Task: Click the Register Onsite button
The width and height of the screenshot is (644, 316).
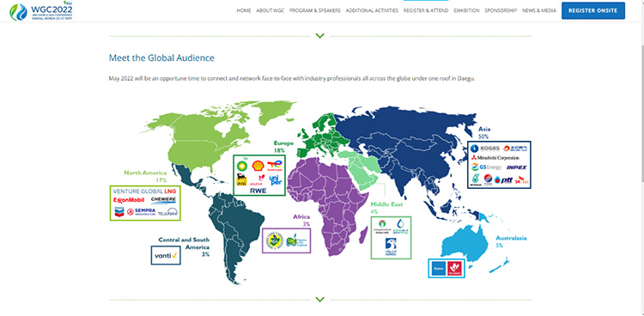Action: tap(593, 10)
